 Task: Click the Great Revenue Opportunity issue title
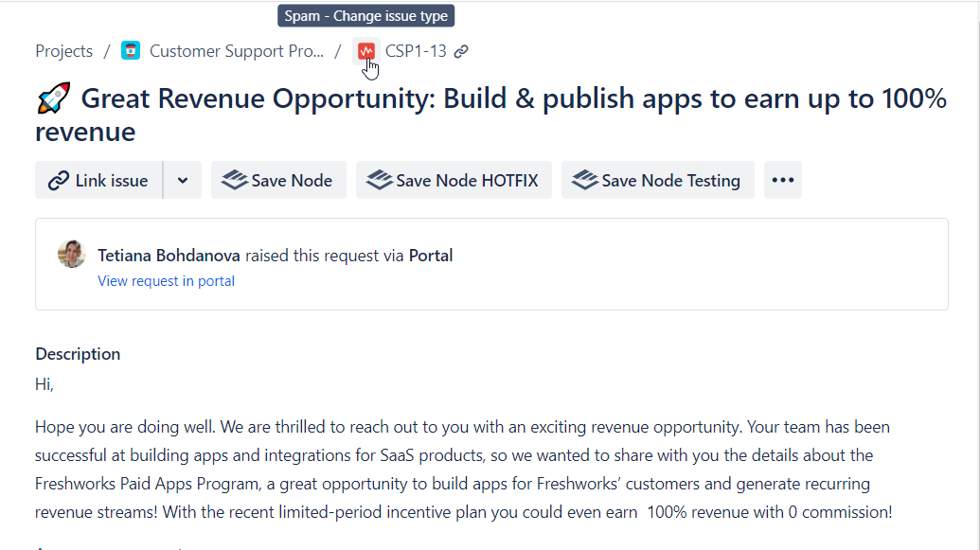490,115
